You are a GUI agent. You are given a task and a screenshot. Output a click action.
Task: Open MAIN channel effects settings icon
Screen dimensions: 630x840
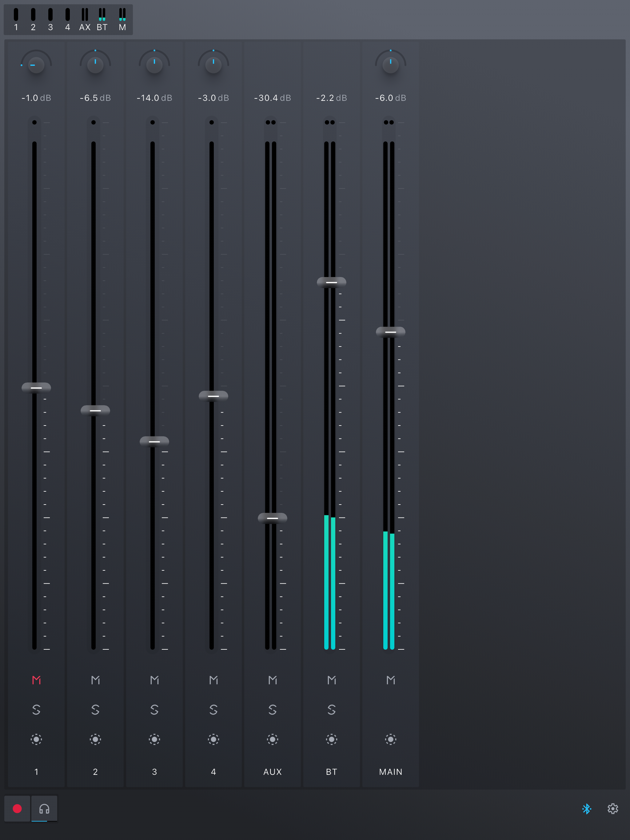[x=391, y=739]
